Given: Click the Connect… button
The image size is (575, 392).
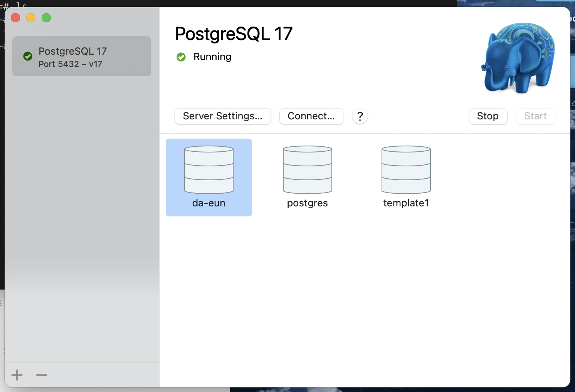Looking at the screenshot, I should pos(311,116).
